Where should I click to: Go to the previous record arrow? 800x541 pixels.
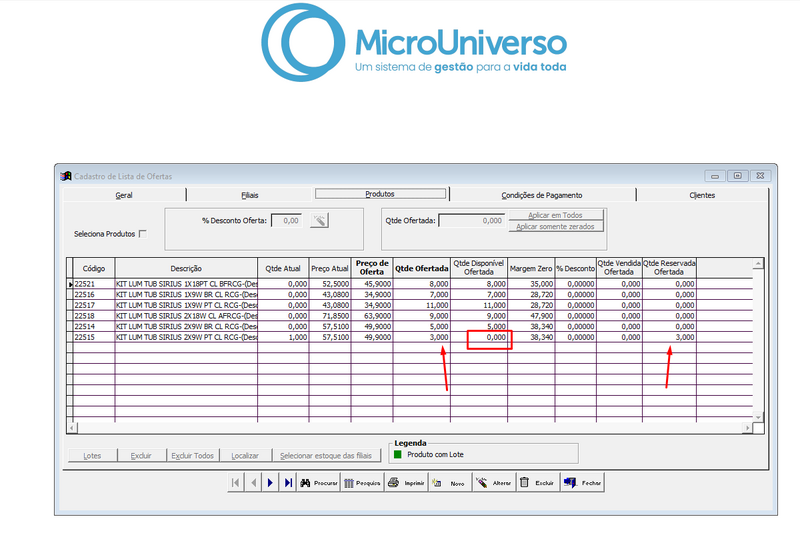[x=253, y=482]
